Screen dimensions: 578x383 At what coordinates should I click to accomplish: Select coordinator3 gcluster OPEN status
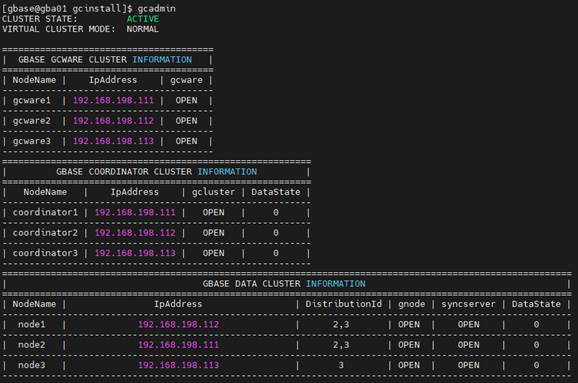(213, 253)
